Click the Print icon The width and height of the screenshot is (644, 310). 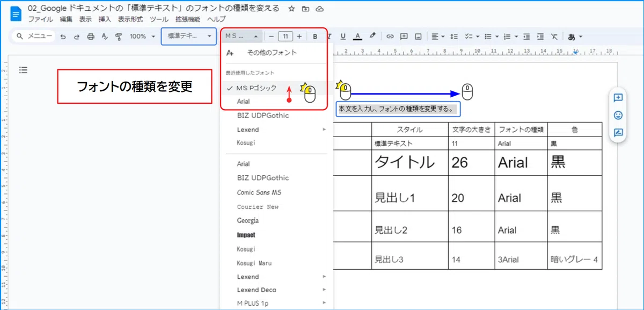pos(91,37)
